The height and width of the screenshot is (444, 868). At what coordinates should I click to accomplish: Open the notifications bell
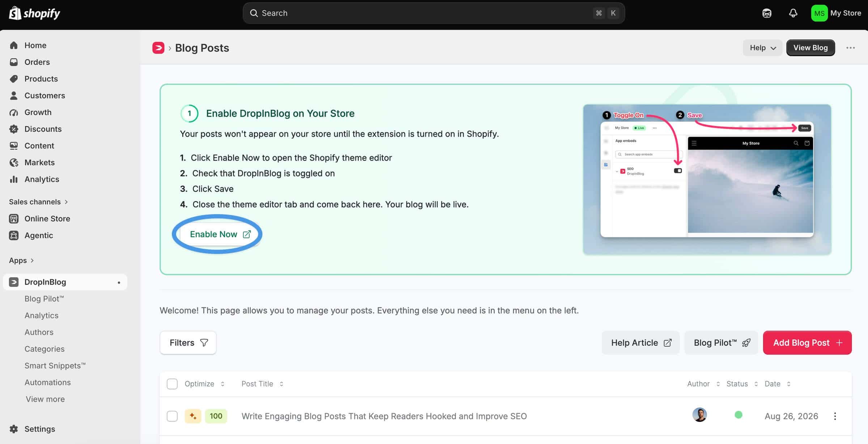793,13
